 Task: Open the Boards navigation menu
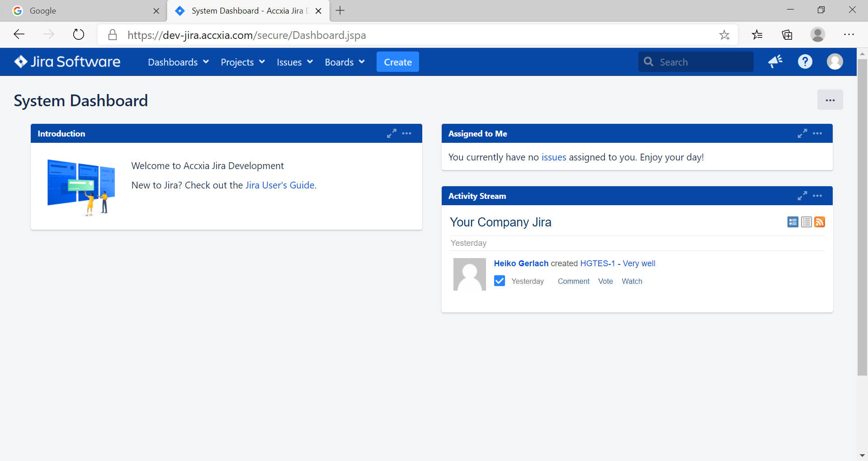(344, 62)
